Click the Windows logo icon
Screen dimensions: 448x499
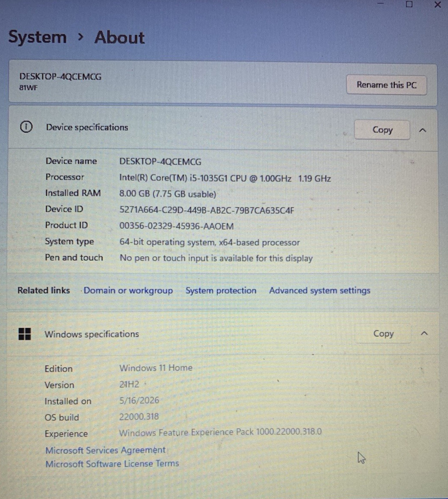pos(25,334)
